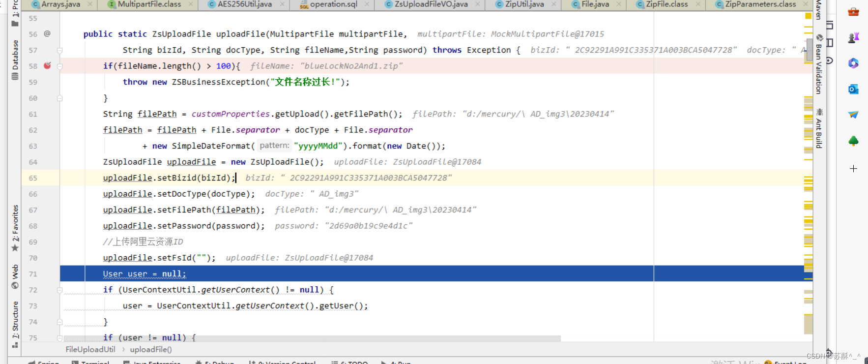Click 'uploadFile.setFsId("");' on line 70
This screenshot has width=868, height=364.
click(159, 258)
